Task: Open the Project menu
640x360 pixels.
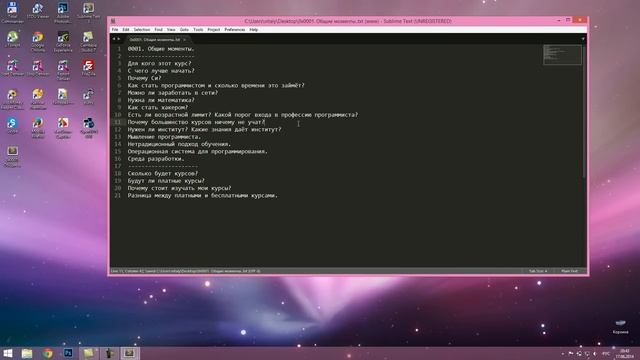Action: pyautogui.click(x=214, y=30)
